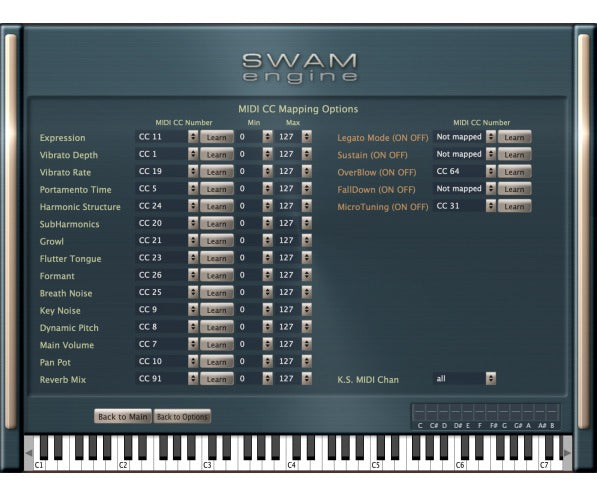Viewport: 597px width, 497px height.
Task: Open the K.S. MIDI Chan dropdown
Action: [491, 379]
